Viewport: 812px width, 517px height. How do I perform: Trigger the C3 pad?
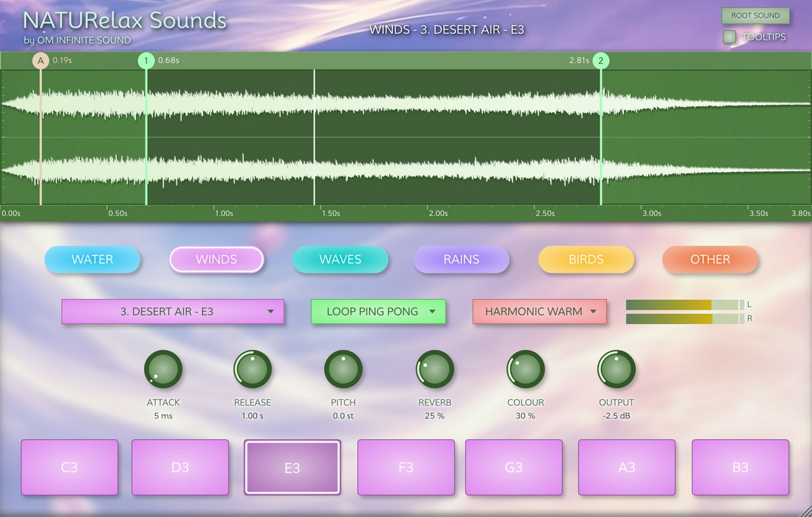click(x=70, y=468)
